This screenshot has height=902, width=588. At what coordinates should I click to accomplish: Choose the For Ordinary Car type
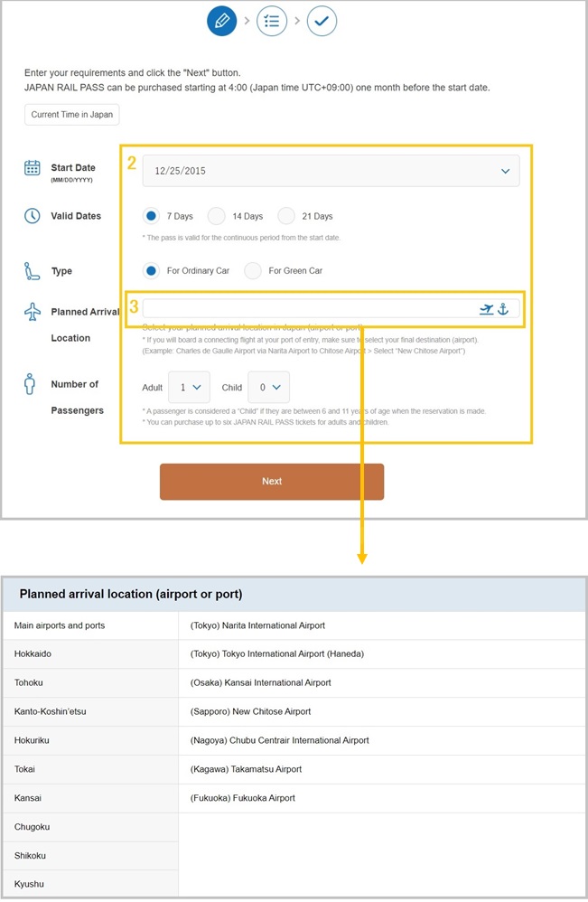coord(151,270)
